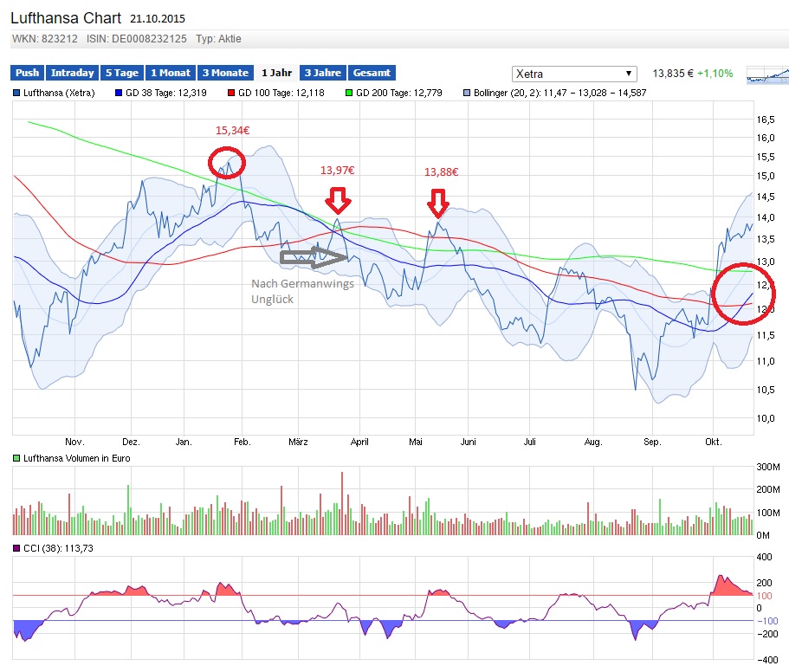Image resolution: width=789 pixels, height=672 pixels.
Task: Click the Feb. axis label
Action: pos(242,443)
